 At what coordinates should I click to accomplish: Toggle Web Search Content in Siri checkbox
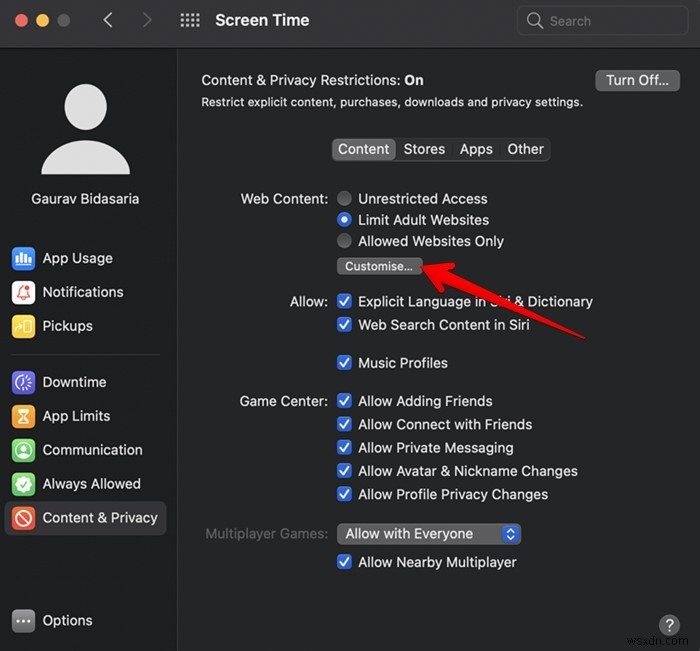[344, 325]
